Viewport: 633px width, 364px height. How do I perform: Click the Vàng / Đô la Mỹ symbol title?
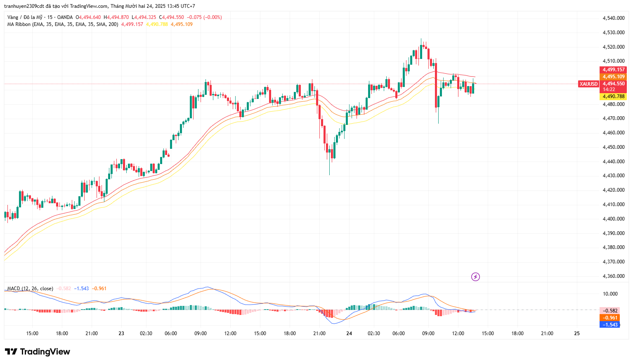(x=25, y=17)
